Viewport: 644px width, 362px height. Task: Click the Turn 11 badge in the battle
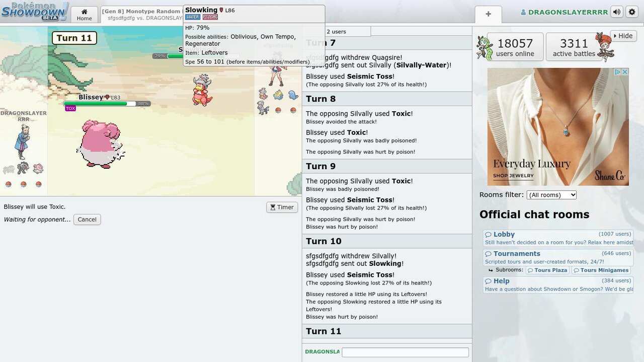pos(74,38)
